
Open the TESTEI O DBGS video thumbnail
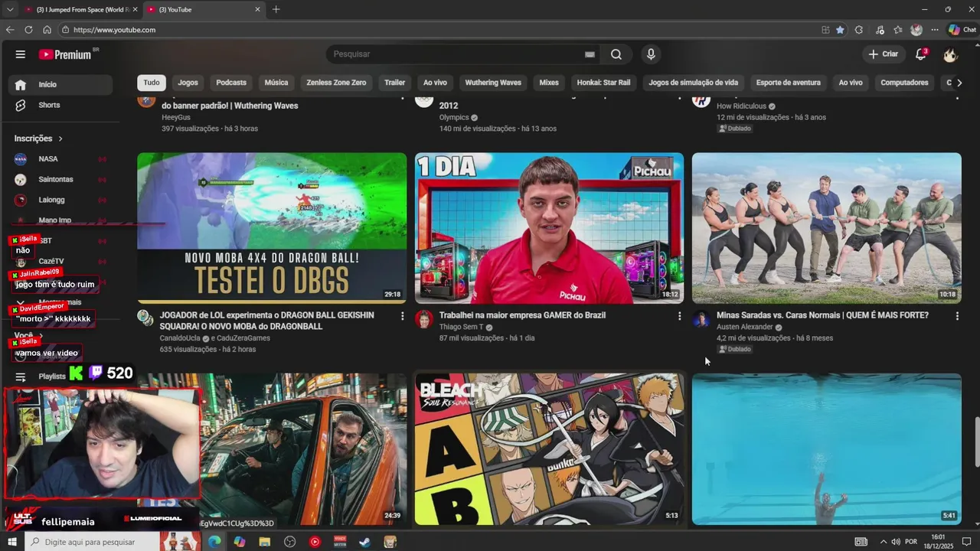coord(272,228)
